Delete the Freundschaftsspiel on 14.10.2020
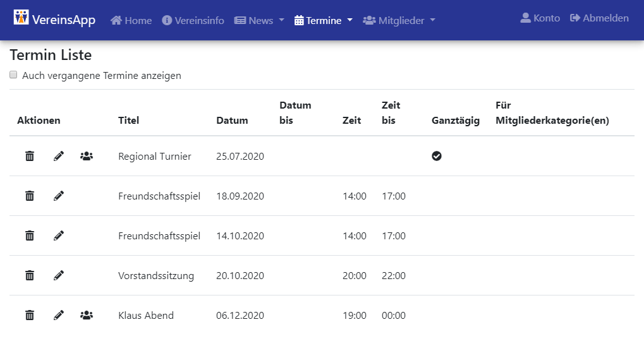Viewport: 644px width, 346px height. coord(30,236)
